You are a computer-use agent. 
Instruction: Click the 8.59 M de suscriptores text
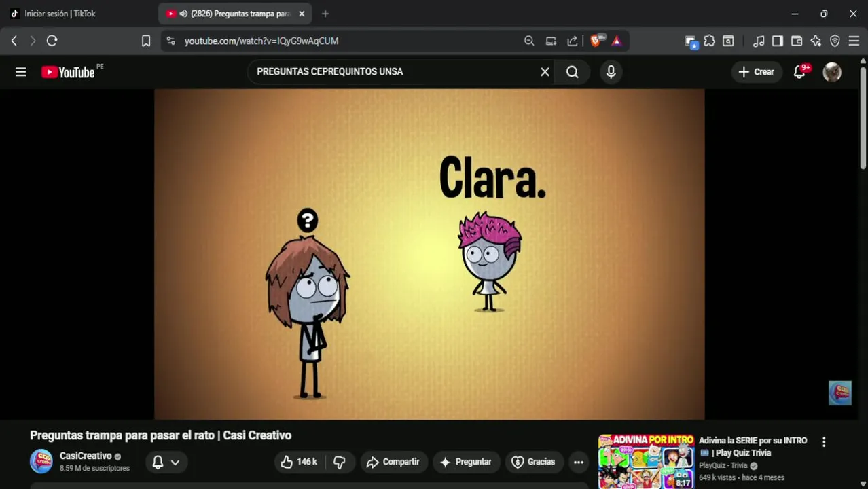pyautogui.click(x=94, y=469)
